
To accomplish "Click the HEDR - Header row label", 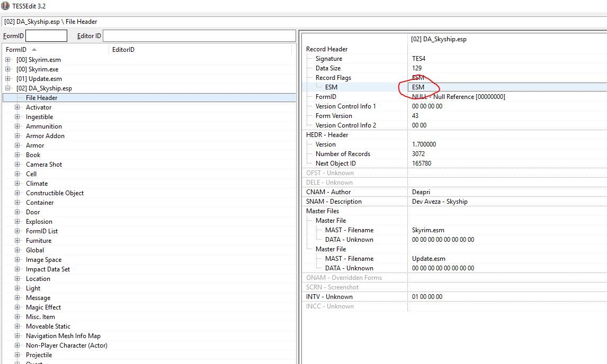I will (327, 135).
